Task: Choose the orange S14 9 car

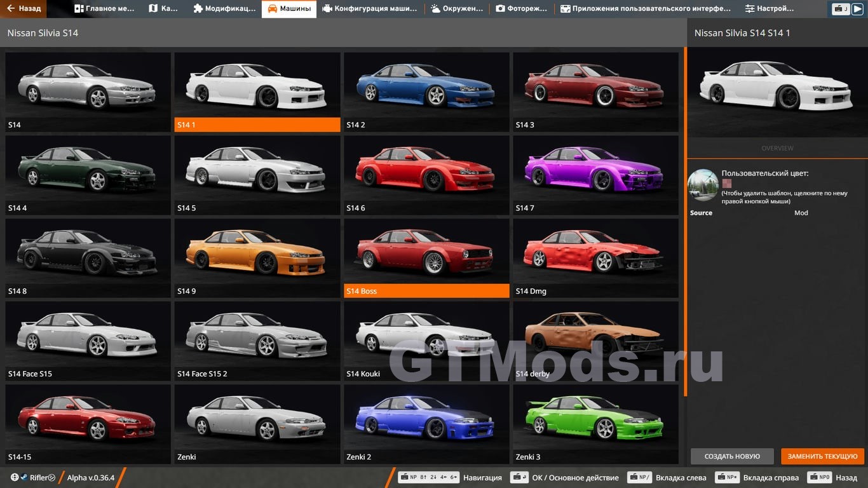Action: coord(257,258)
